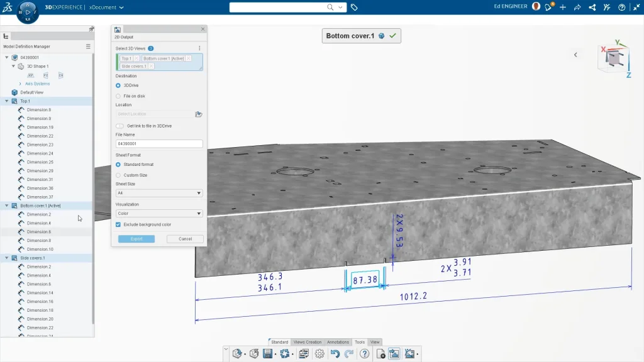Click the 3DEXPERIENCE compass icon
Screen dimensions: 644x362
[28, 11]
